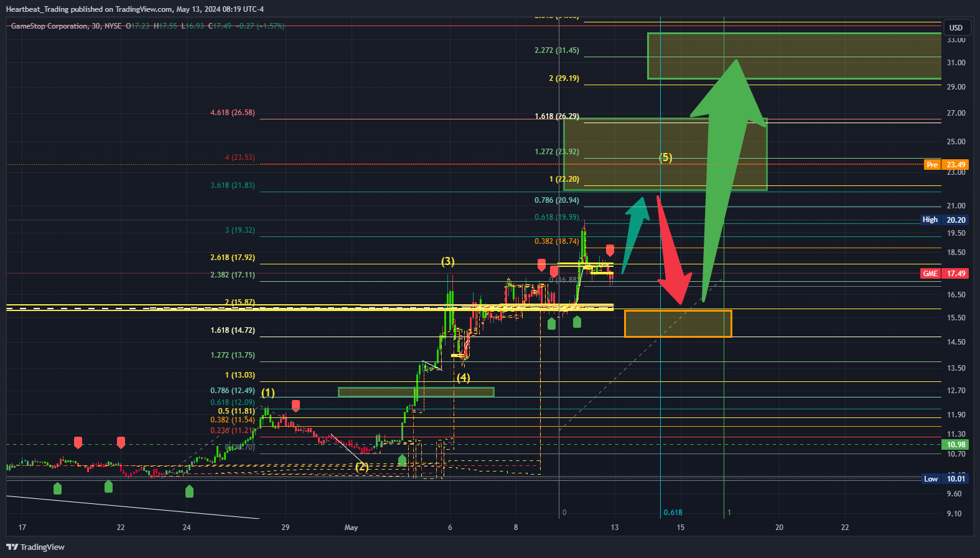Open the USD currency selector
This screenshot has width=980, height=558.
(x=956, y=27)
